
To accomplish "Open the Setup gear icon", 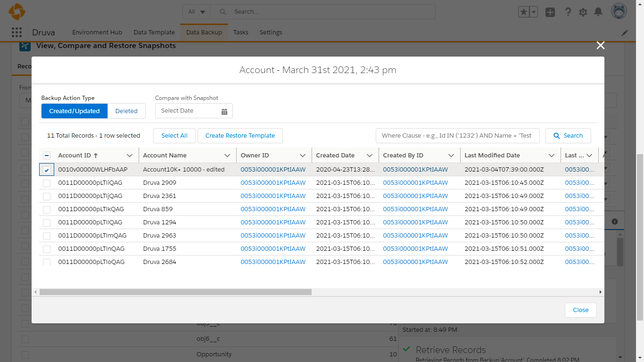I will (x=583, y=12).
